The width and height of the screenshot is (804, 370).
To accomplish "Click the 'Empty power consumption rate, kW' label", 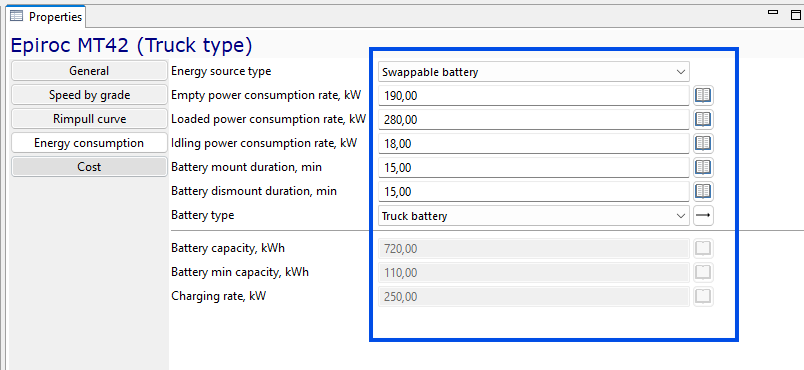I will click(266, 95).
